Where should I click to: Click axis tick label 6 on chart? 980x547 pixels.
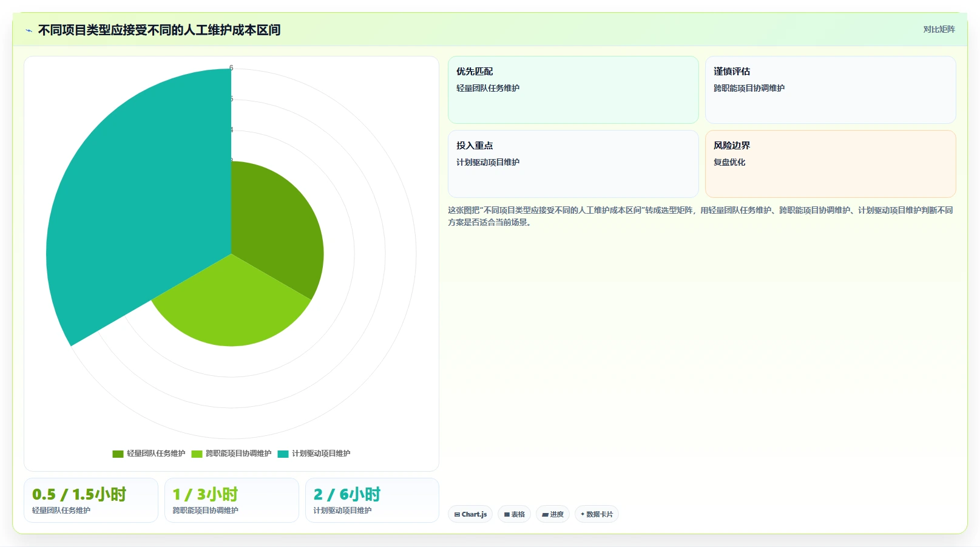(231, 68)
